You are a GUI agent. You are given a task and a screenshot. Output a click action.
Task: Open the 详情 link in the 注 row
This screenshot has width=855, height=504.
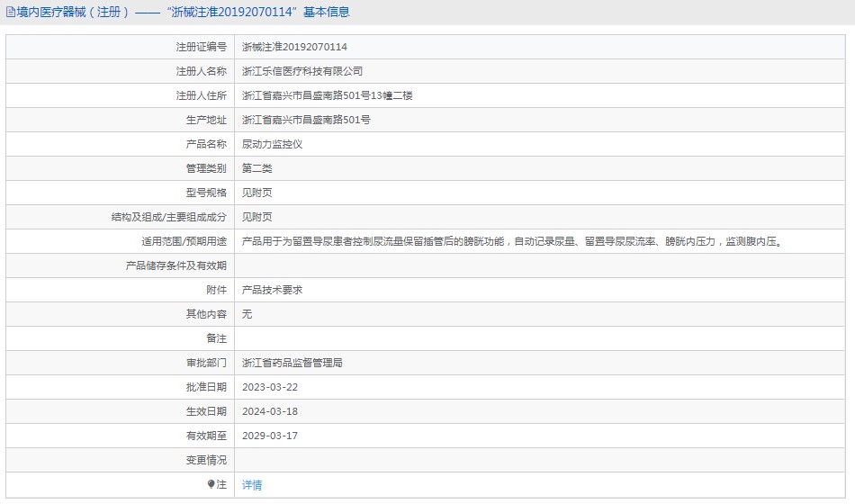[252, 484]
